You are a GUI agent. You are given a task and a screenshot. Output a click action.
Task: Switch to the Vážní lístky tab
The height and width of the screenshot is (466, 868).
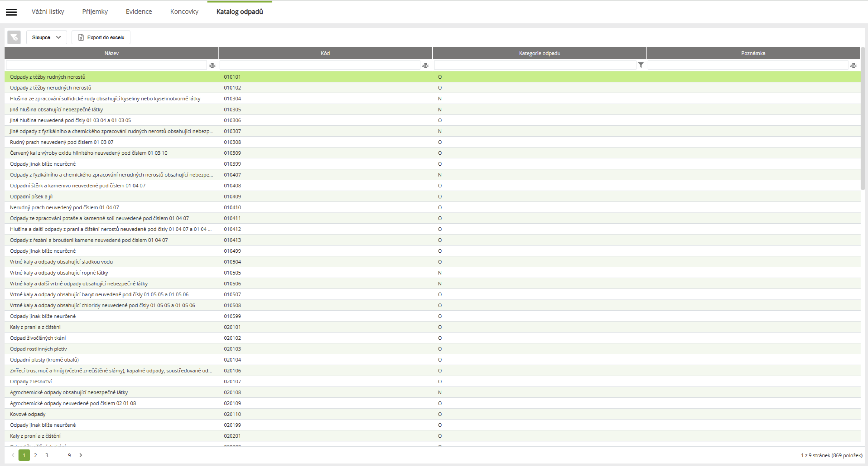[x=48, y=12]
